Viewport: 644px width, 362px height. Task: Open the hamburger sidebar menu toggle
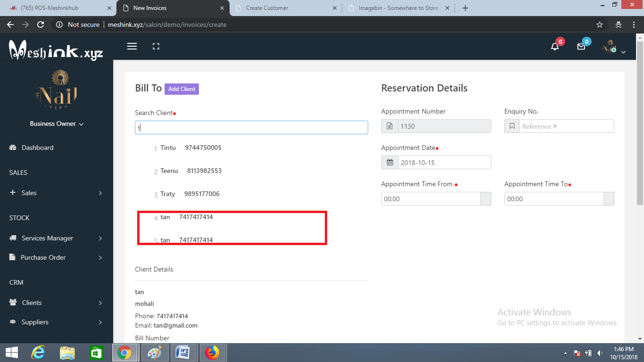click(132, 46)
